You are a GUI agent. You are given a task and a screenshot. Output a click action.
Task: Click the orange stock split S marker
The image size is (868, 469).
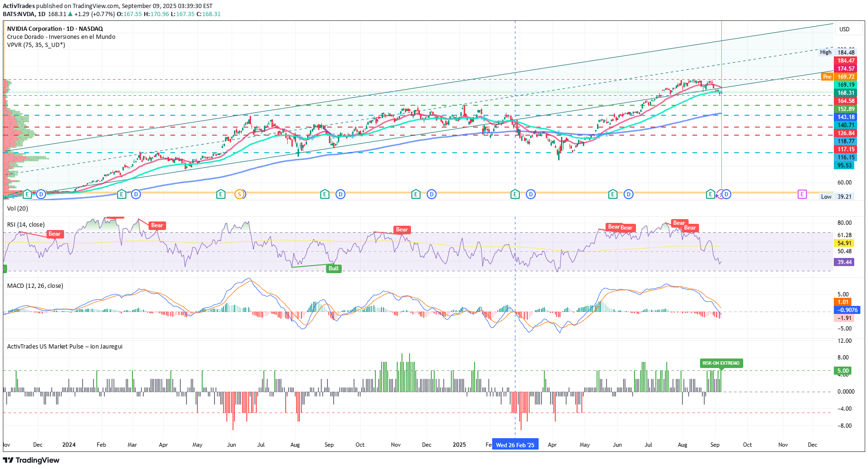pos(240,194)
